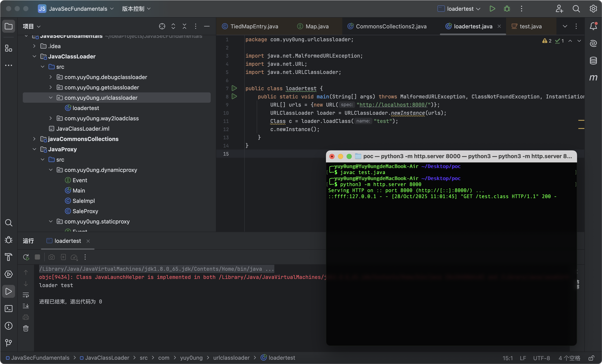Viewport: 602px width, 364px height.
Task: Click the Rerun loadertest icon
Action: coord(26,257)
